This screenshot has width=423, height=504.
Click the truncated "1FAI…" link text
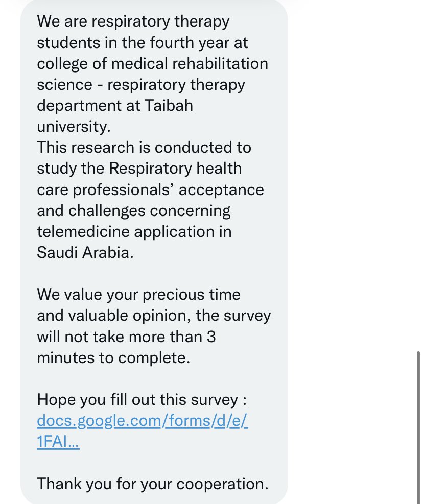tap(58, 441)
